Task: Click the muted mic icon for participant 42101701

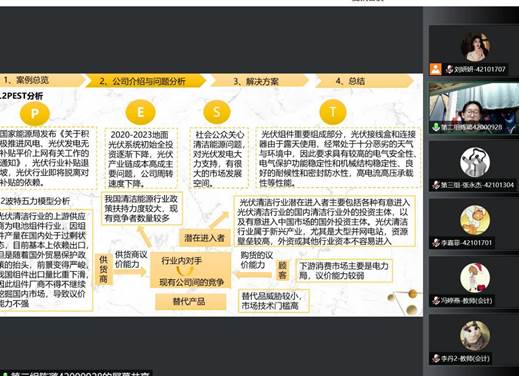Action: point(435,243)
